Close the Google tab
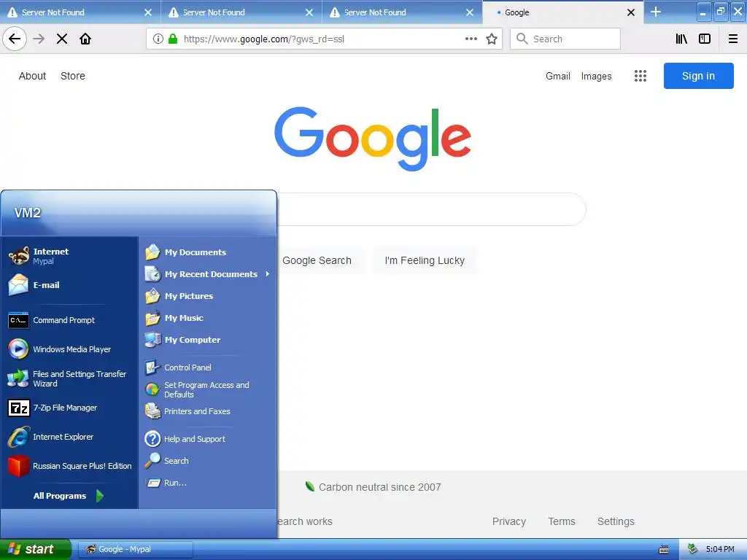747x560 pixels. pyautogui.click(x=631, y=12)
